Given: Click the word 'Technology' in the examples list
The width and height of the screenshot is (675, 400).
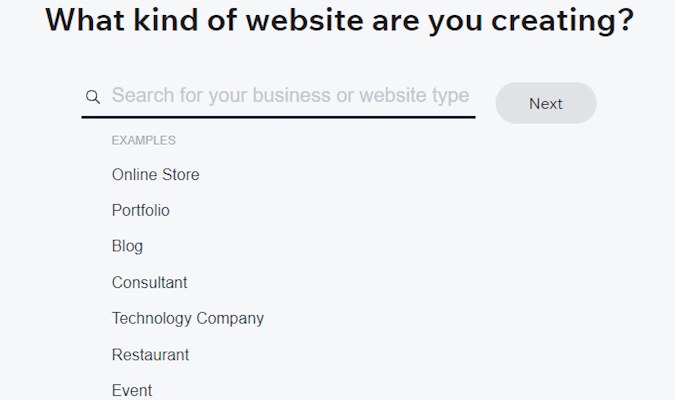Looking at the screenshot, I should [x=152, y=319].
